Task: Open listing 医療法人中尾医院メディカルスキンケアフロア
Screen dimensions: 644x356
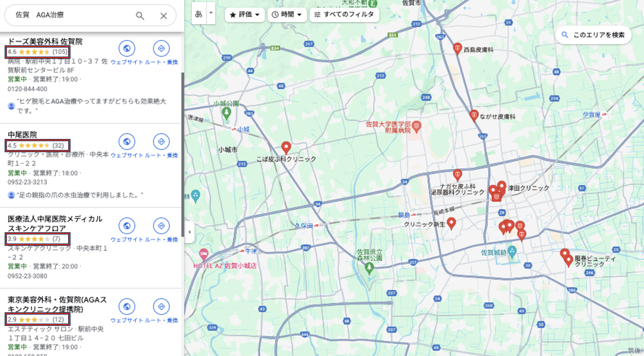Action: click(55, 223)
